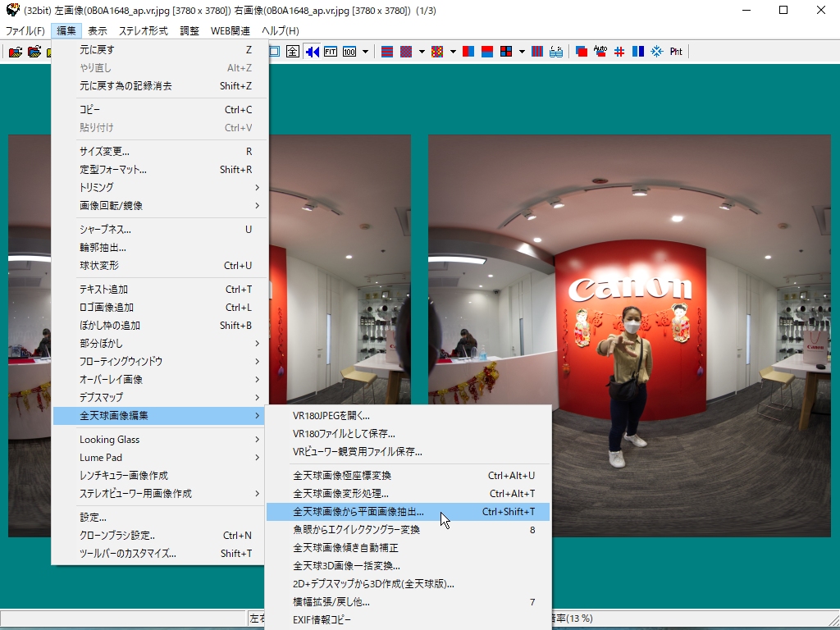Expand the デプスマップ submenu
Image resolution: width=840 pixels, height=630 pixels.
point(160,398)
